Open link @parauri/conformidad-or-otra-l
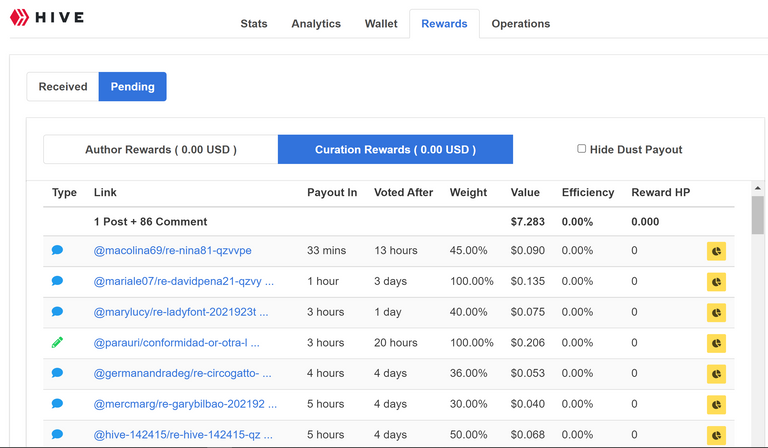The image size is (768, 448). click(x=176, y=343)
